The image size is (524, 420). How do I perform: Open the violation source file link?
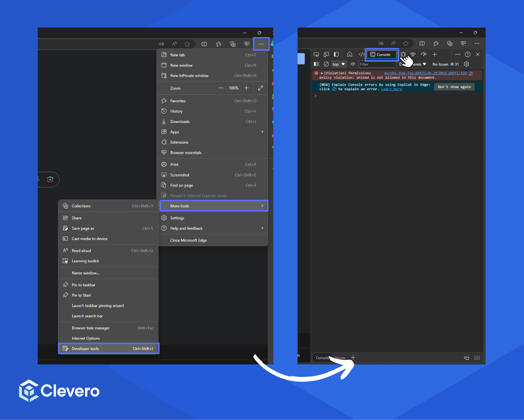click(x=425, y=73)
